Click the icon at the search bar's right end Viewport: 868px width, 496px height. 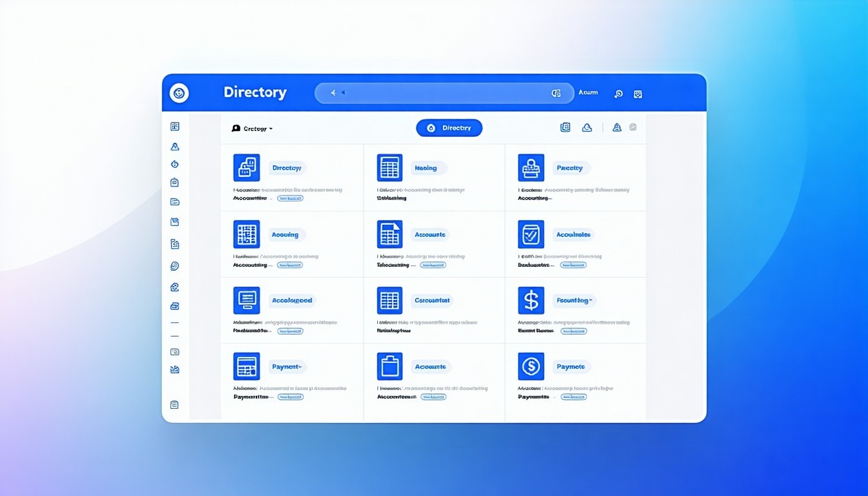tap(556, 93)
